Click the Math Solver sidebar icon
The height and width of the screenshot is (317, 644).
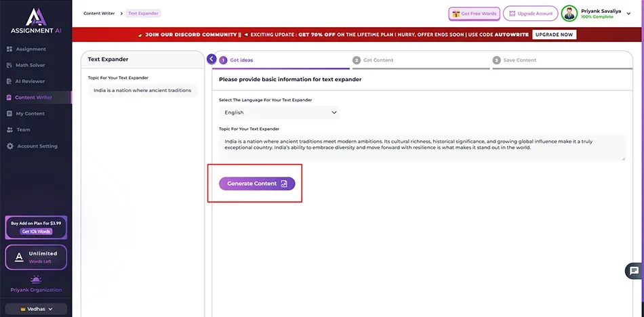pos(9,65)
